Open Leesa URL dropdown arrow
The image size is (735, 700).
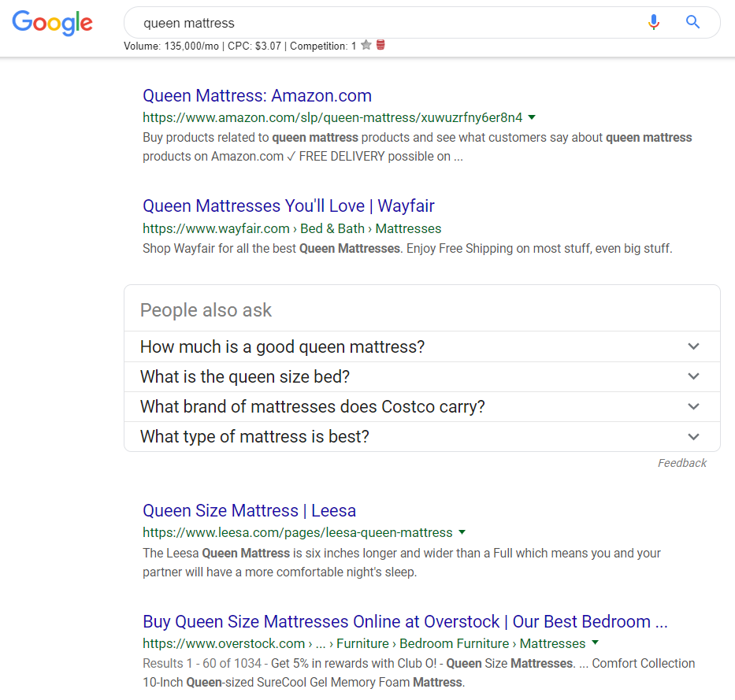(462, 532)
